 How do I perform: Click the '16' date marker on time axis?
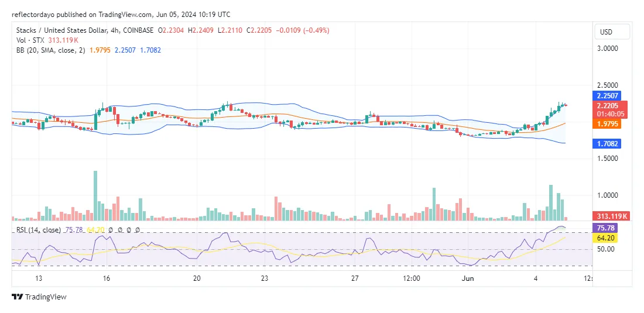click(x=106, y=278)
